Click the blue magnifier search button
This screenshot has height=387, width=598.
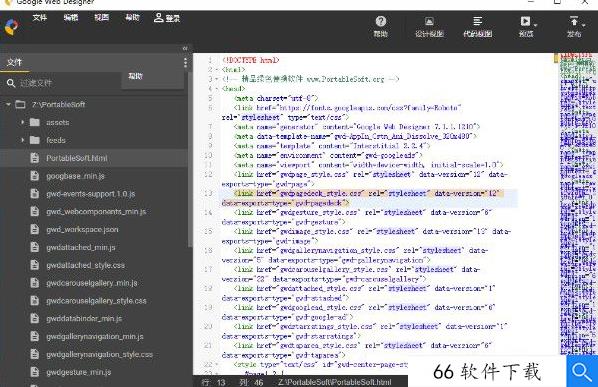tap(582, 371)
